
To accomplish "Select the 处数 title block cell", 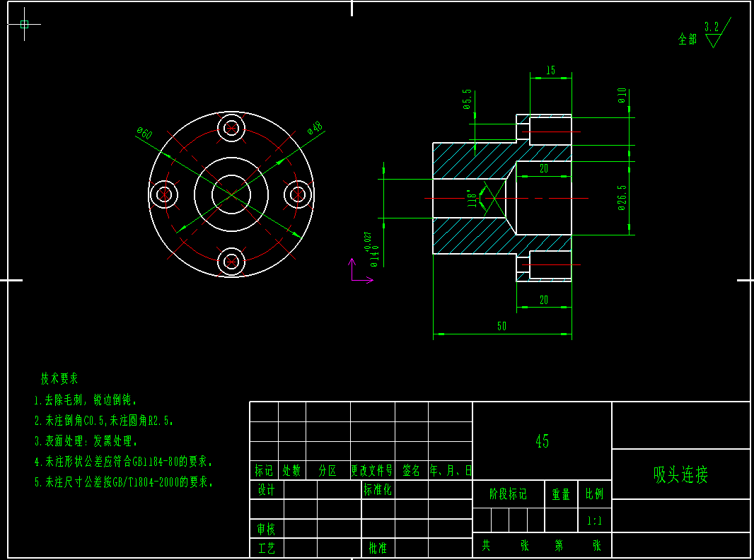I will (x=291, y=471).
